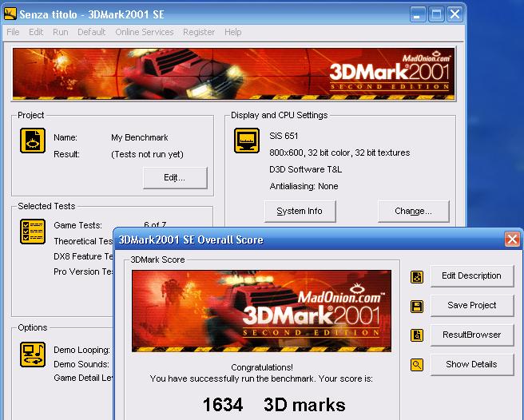
Task: Click the Display and CPU Settings monitor icon
Action: [x=247, y=141]
